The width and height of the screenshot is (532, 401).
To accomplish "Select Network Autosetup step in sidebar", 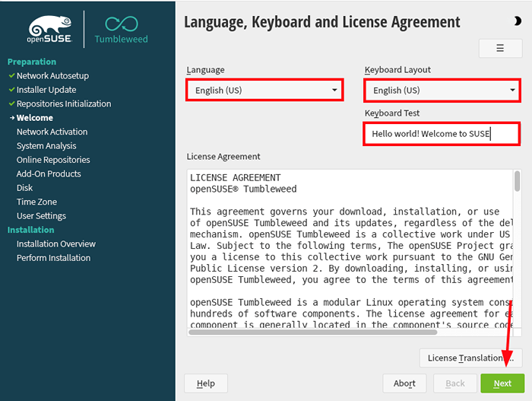I will [x=52, y=76].
